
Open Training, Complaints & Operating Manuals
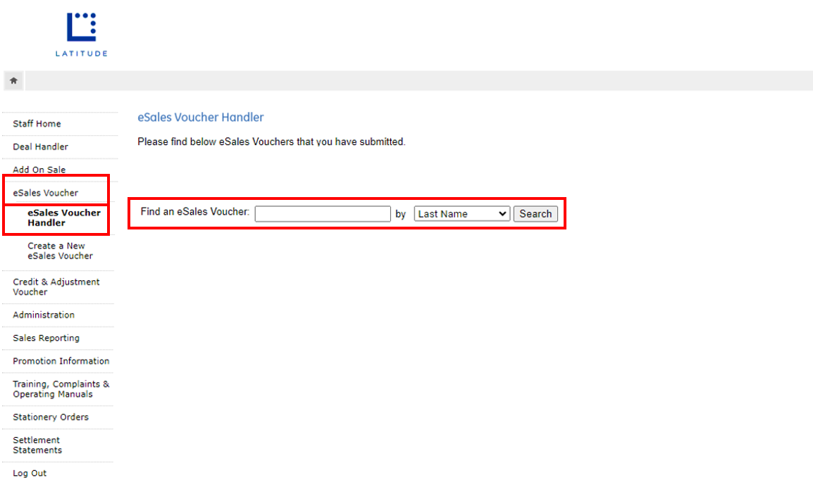pos(61,389)
